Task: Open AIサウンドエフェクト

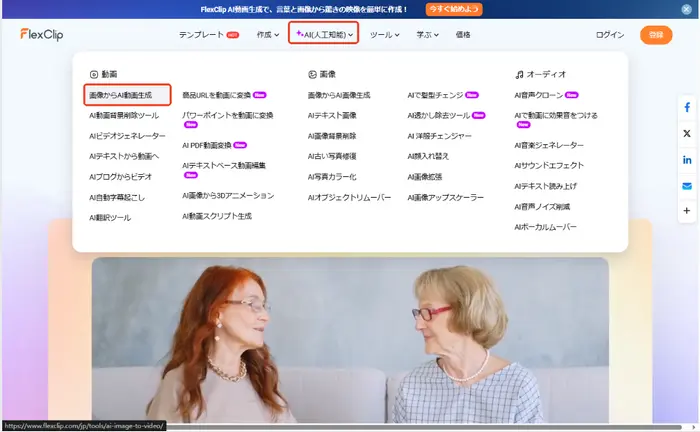Action: point(549,165)
